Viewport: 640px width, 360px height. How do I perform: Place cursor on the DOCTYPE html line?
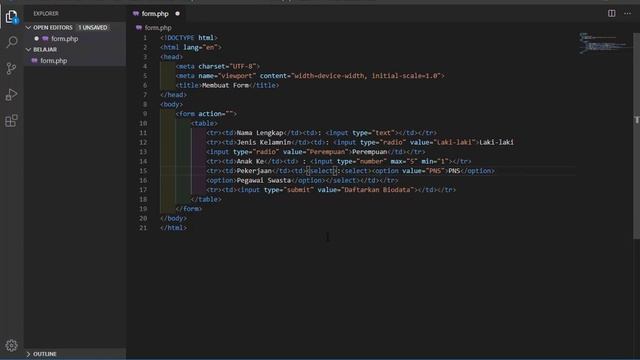click(189, 38)
